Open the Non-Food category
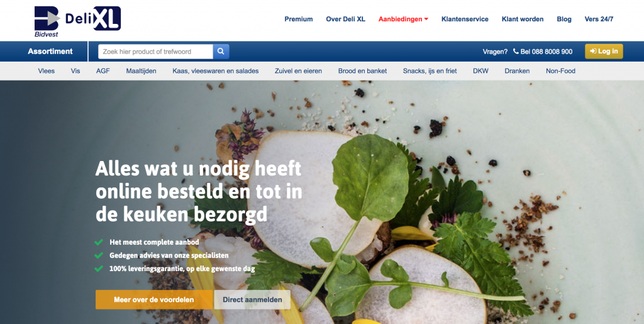 coord(560,71)
